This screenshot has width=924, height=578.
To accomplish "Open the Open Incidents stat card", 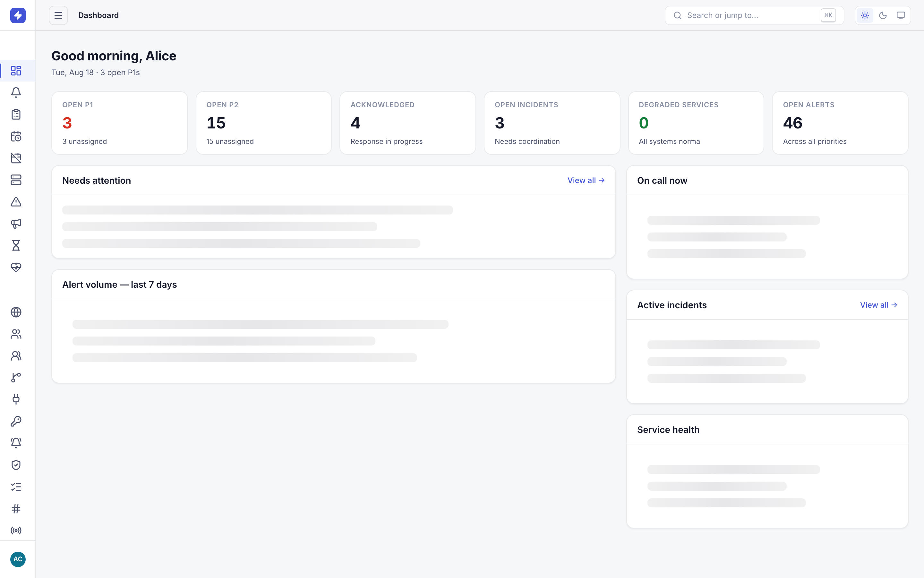I will [x=552, y=123].
